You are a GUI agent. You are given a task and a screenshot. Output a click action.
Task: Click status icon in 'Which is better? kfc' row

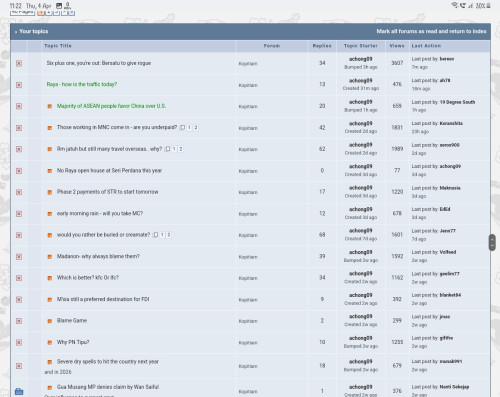pos(19,278)
